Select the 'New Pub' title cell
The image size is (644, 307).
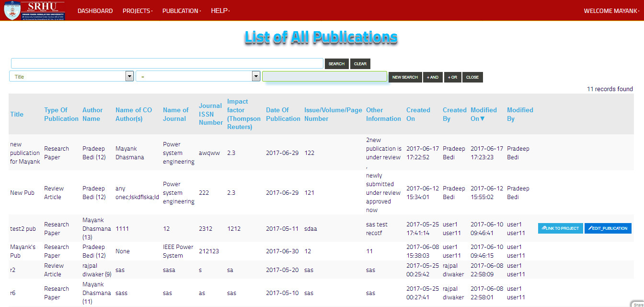[23, 193]
